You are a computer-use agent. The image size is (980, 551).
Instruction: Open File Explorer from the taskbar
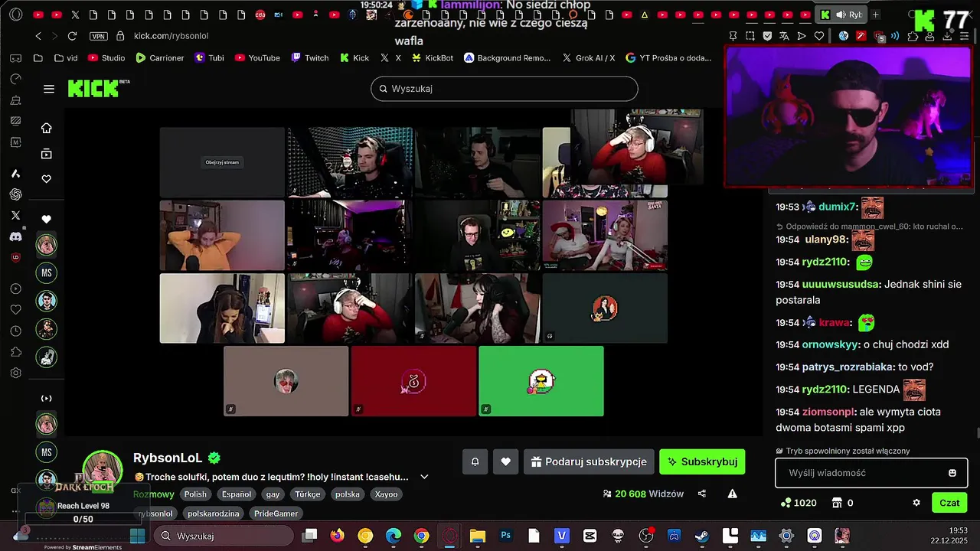[478, 536]
